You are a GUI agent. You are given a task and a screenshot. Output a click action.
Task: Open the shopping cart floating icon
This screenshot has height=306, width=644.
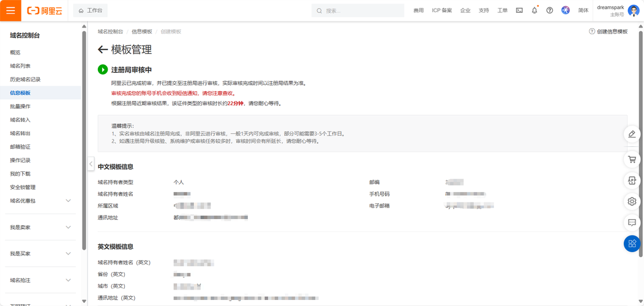pyautogui.click(x=632, y=159)
